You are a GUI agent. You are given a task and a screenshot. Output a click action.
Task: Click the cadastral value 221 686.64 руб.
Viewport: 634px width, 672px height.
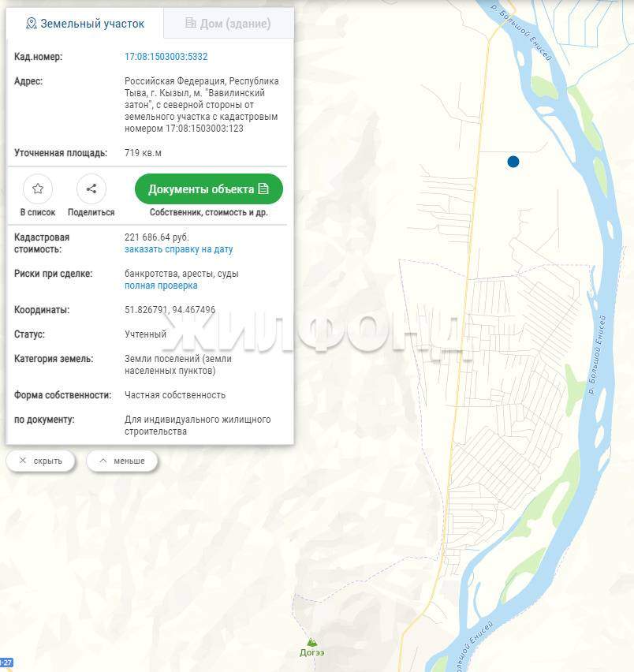coord(157,237)
